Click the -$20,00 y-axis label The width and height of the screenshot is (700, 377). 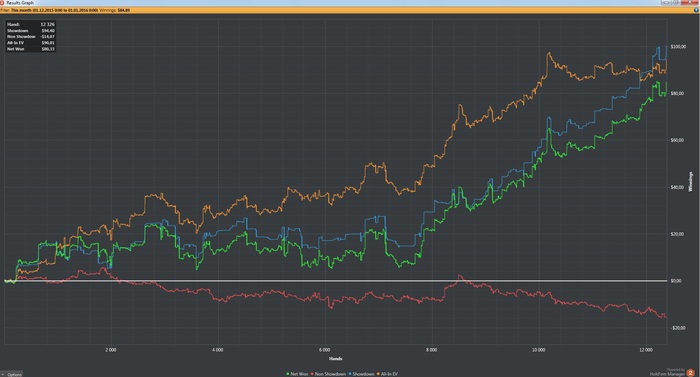click(678, 328)
